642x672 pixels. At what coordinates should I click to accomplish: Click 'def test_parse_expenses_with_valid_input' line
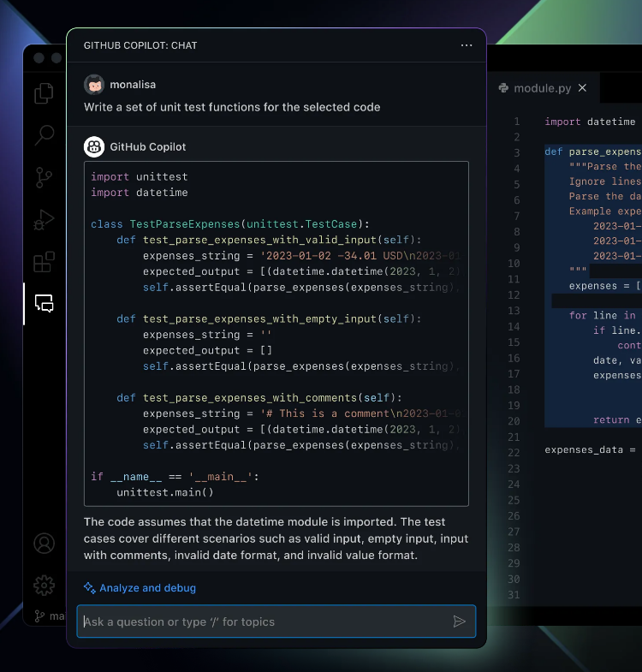tap(269, 240)
